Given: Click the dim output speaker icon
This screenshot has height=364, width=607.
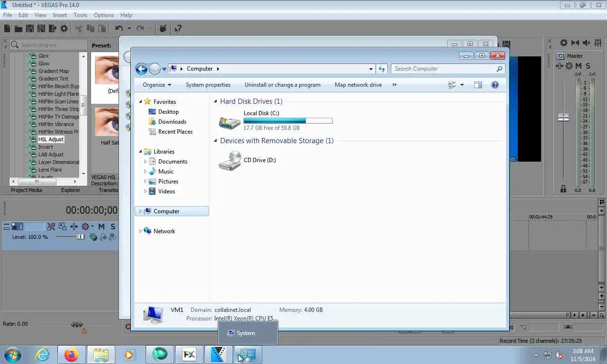Looking at the screenshot, I should tap(587, 43).
